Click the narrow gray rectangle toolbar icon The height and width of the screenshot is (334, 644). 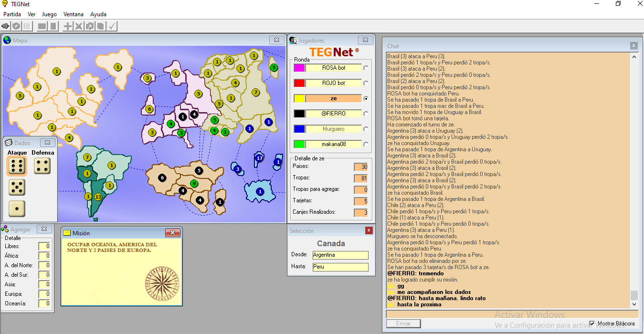(53, 26)
